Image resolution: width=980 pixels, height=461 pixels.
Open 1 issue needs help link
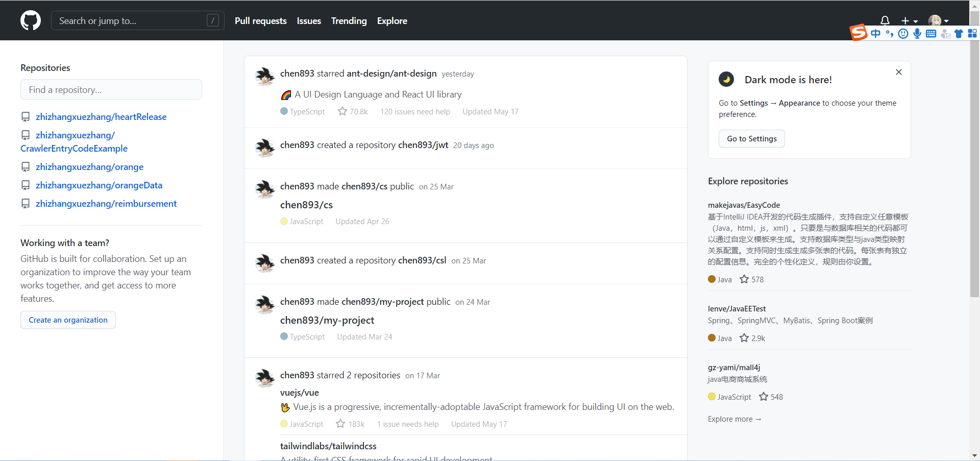(408, 424)
